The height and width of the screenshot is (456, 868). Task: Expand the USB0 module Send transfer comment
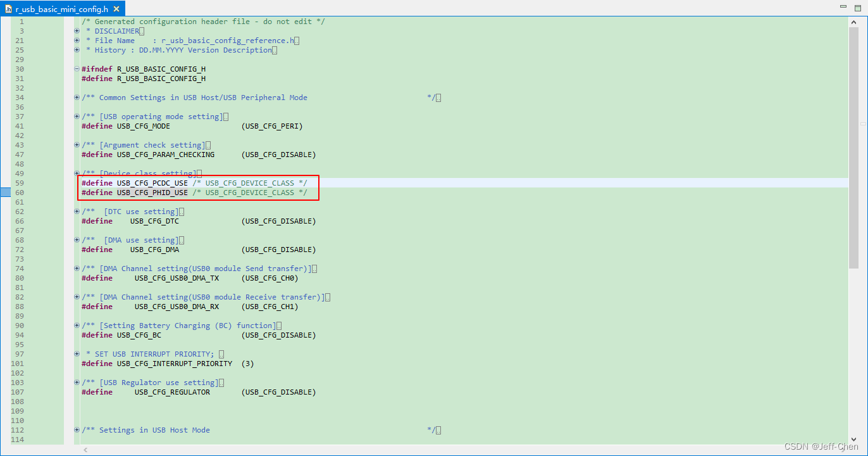pos(77,269)
